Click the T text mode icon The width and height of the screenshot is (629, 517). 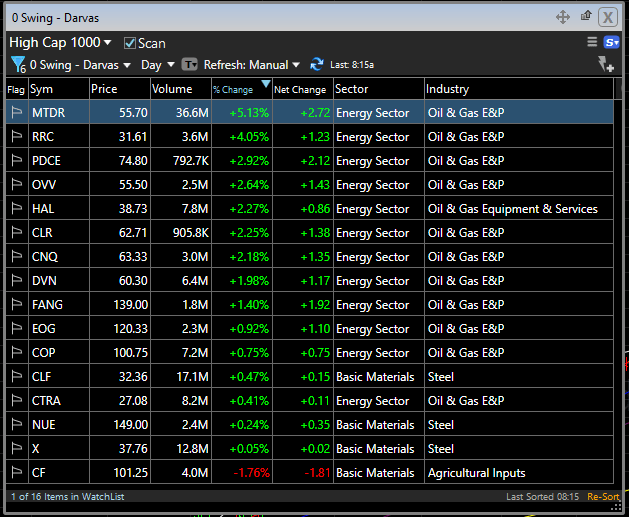click(x=189, y=65)
